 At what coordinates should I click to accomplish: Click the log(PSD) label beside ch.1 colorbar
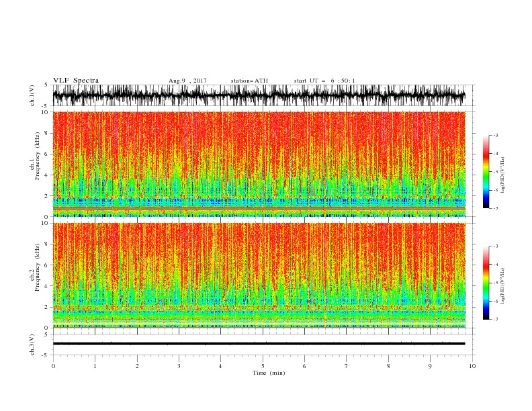click(x=503, y=175)
